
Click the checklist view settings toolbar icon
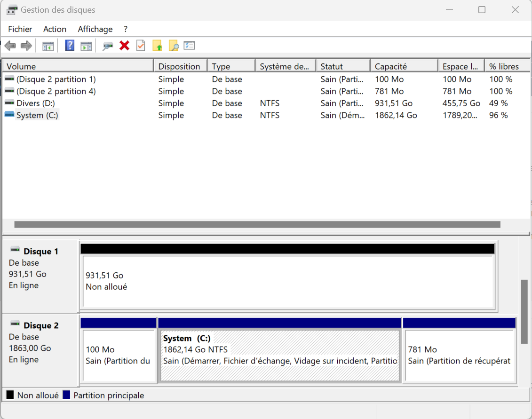coord(189,46)
